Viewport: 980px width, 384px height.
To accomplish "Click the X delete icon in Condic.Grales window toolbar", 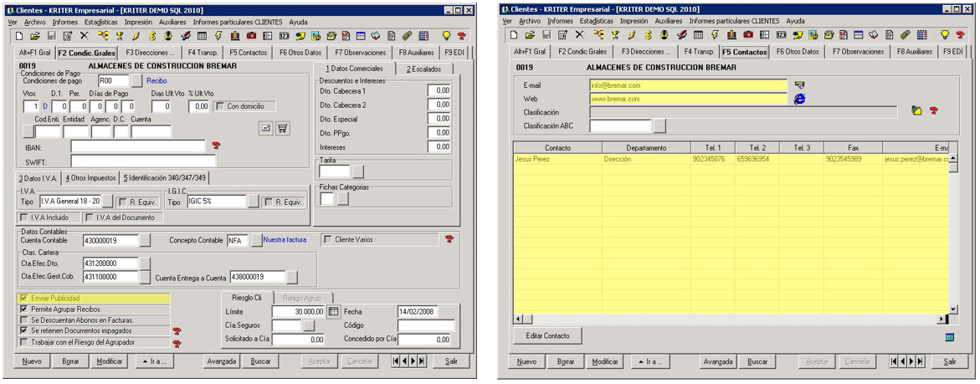I will tap(85, 35).
